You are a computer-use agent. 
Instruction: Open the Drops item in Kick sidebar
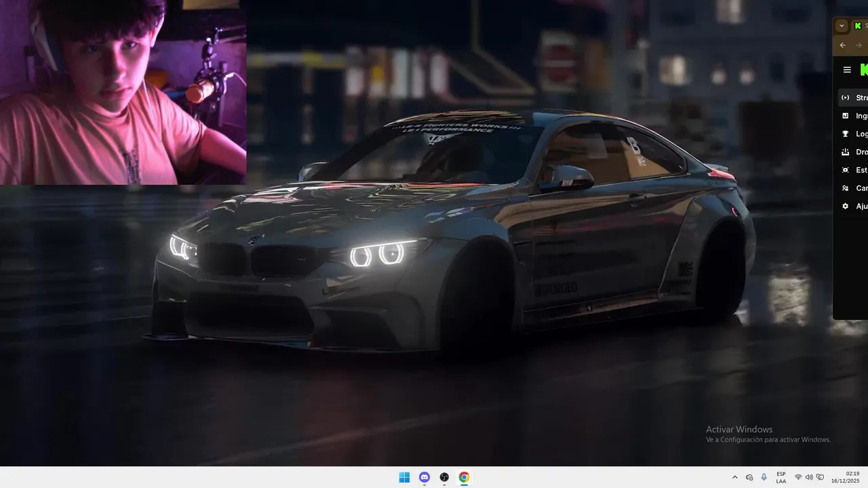click(x=853, y=152)
